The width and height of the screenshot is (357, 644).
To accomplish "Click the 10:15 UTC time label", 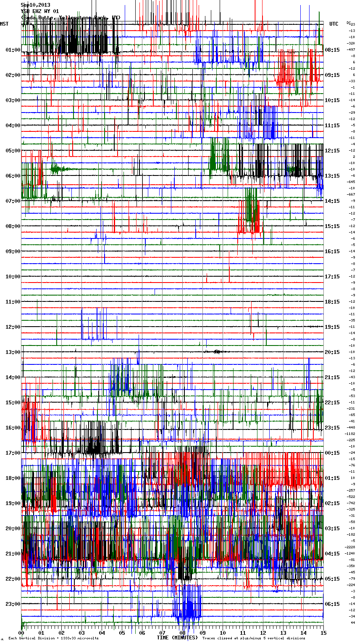I will [x=332, y=100].
